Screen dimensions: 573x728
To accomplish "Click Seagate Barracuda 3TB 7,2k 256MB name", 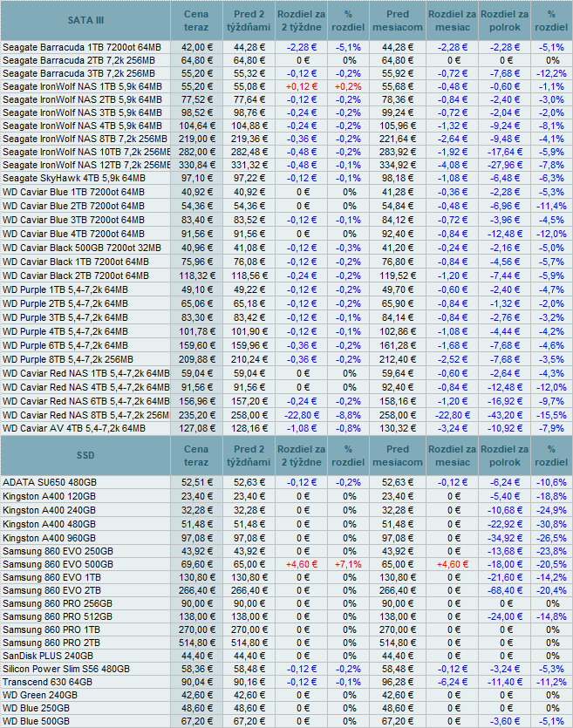I will [x=79, y=73].
